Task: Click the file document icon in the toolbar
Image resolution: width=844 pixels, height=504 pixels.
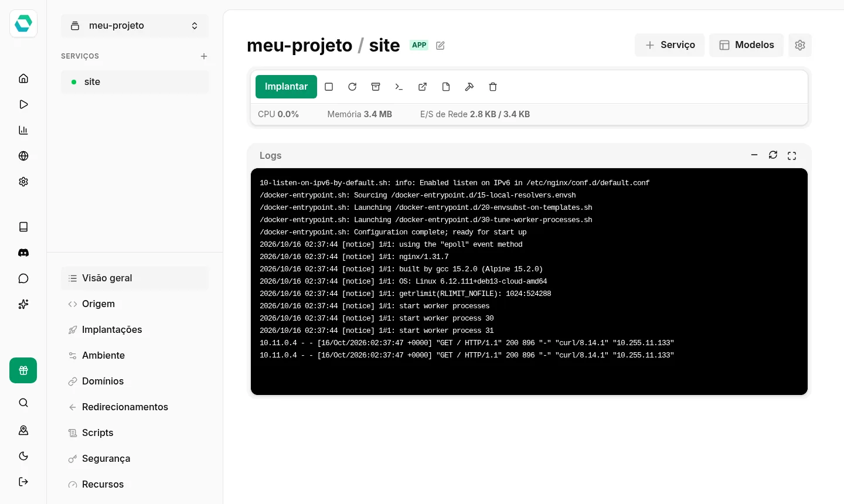Action: coord(446,87)
